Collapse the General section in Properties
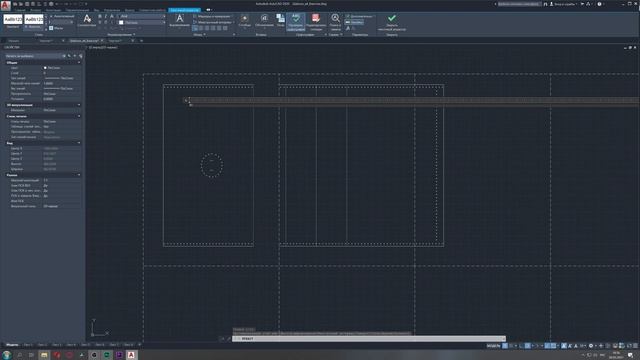Viewport: 640px width, 360px height. 79,62
